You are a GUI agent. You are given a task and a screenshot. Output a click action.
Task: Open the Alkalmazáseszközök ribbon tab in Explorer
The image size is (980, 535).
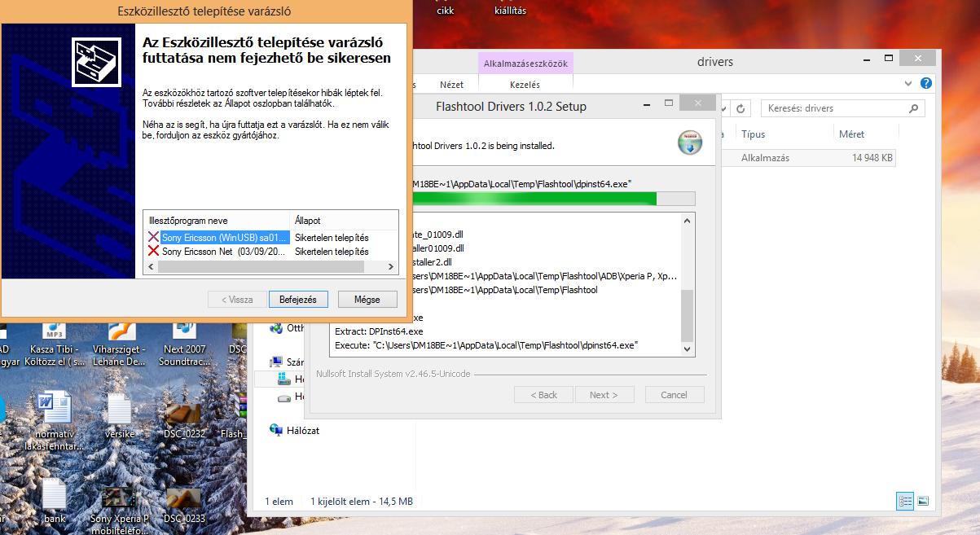[525, 63]
